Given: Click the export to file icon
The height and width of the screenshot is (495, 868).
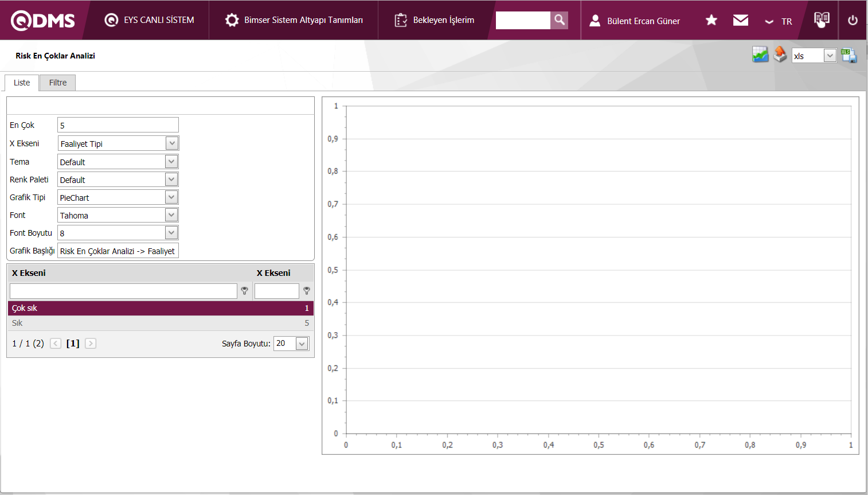Looking at the screenshot, I should click(x=849, y=56).
